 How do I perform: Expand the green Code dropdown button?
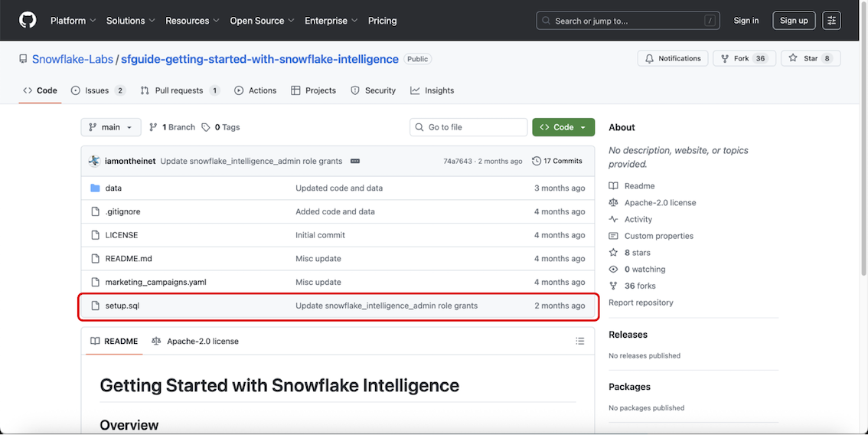coord(563,127)
